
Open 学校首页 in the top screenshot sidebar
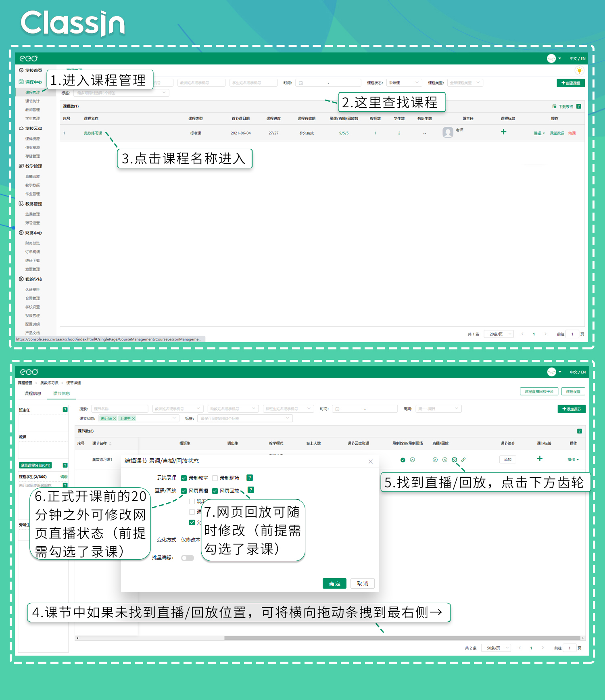pyautogui.click(x=30, y=70)
